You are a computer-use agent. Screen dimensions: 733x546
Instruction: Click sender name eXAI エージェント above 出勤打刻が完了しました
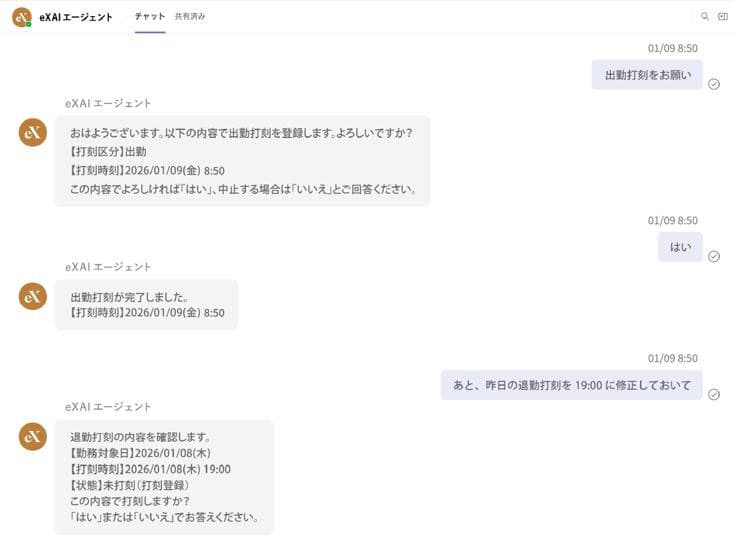(x=108, y=267)
